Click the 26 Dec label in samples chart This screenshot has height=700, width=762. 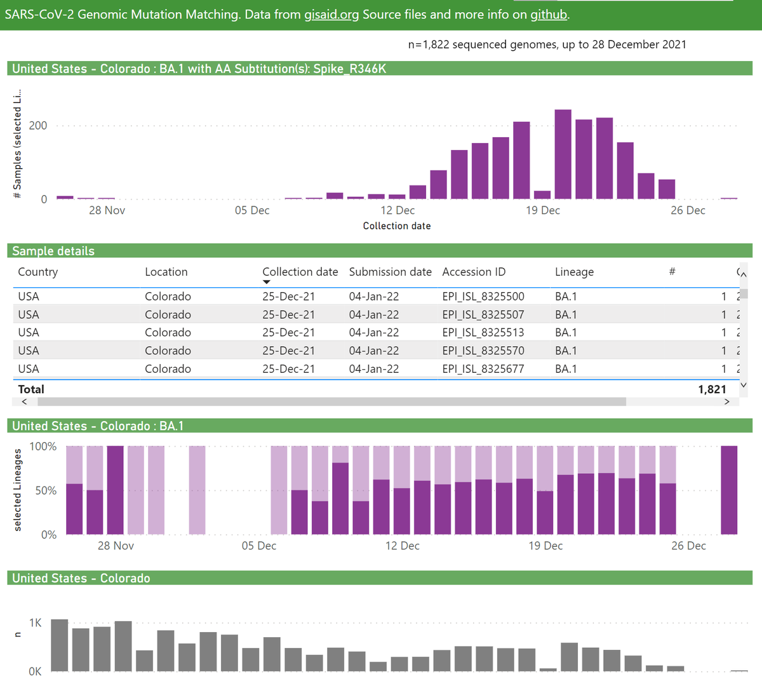tap(688, 210)
